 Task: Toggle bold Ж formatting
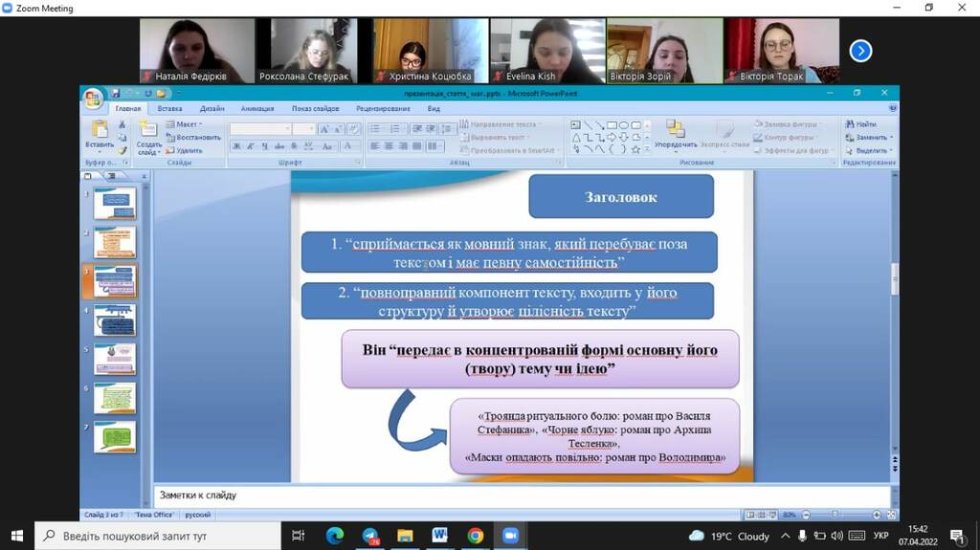(237, 146)
